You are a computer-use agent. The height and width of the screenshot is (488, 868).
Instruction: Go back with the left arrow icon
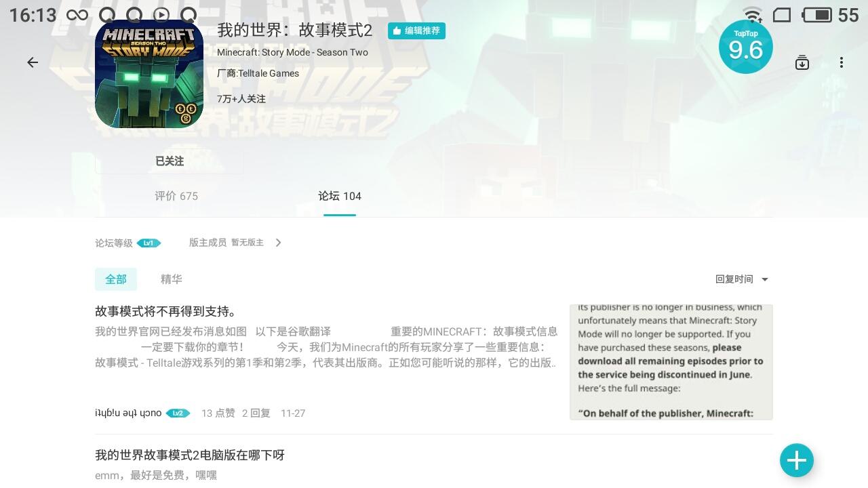[x=33, y=62]
